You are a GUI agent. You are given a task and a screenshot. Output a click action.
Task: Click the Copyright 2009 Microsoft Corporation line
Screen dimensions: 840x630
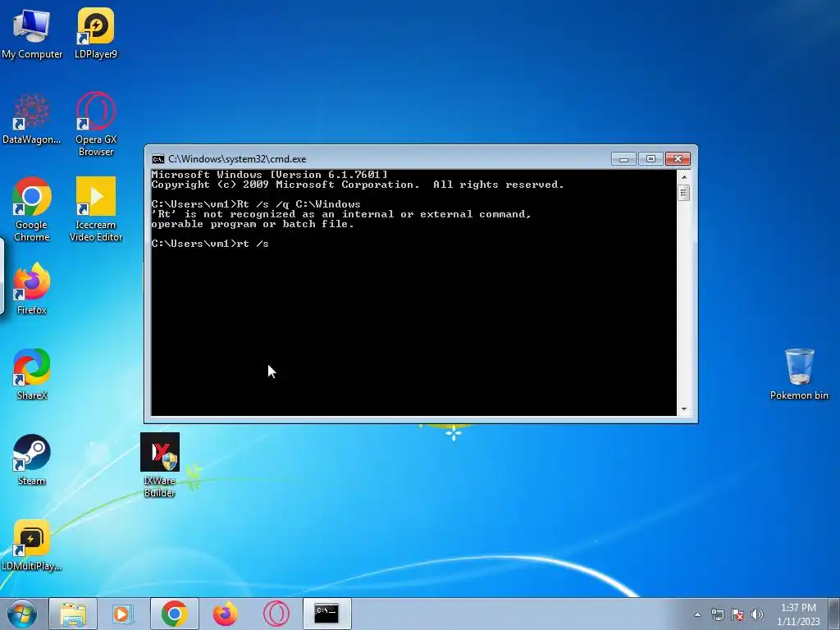(x=358, y=185)
